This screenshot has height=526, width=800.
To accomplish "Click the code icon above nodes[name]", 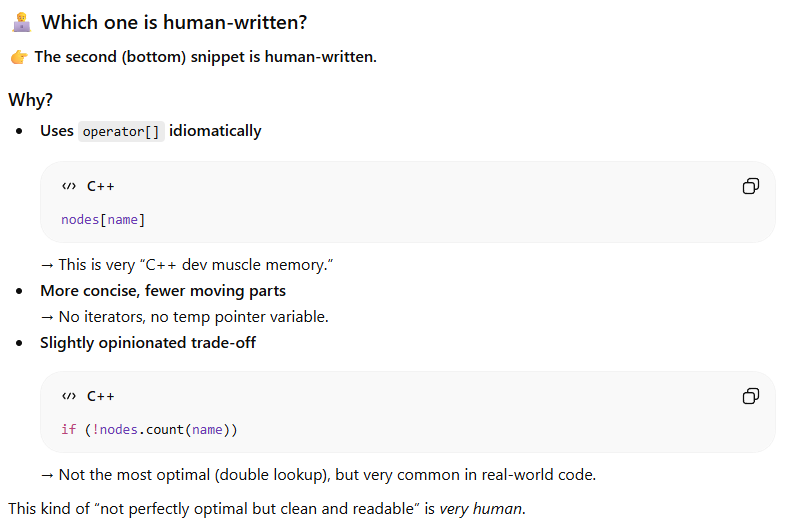I will [69, 186].
